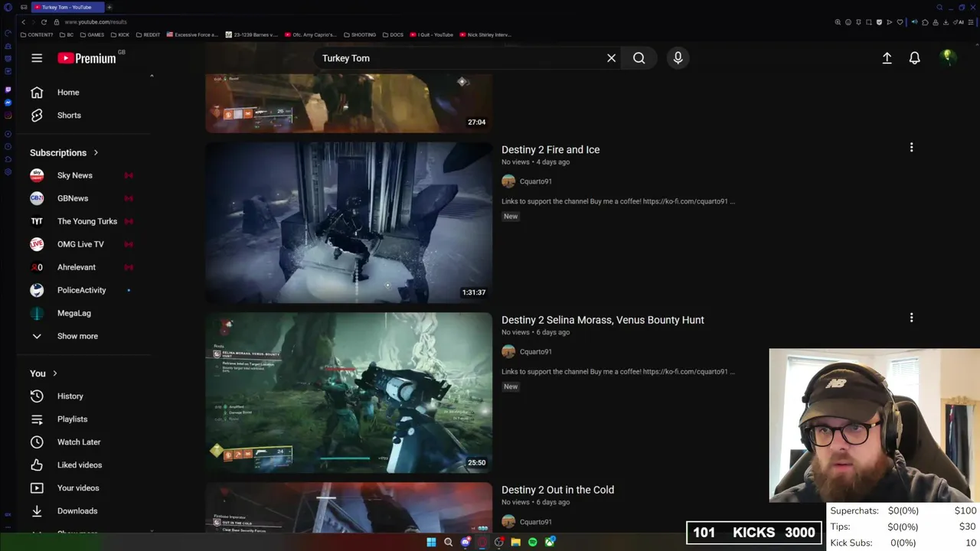980x551 pixels.
Task: Go back in browser
Action: click(23, 22)
